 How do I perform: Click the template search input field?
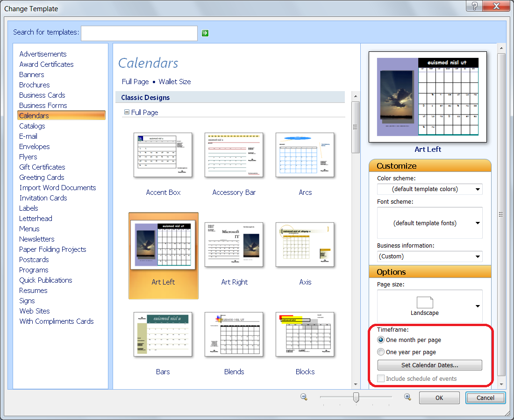pyautogui.click(x=139, y=33)
